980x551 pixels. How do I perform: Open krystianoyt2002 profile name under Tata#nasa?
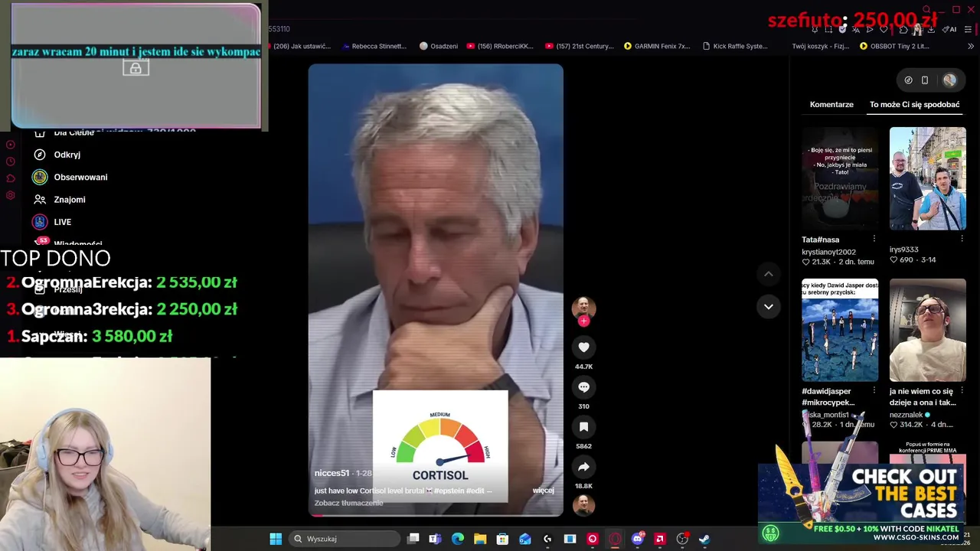click(x=828, y=252)
